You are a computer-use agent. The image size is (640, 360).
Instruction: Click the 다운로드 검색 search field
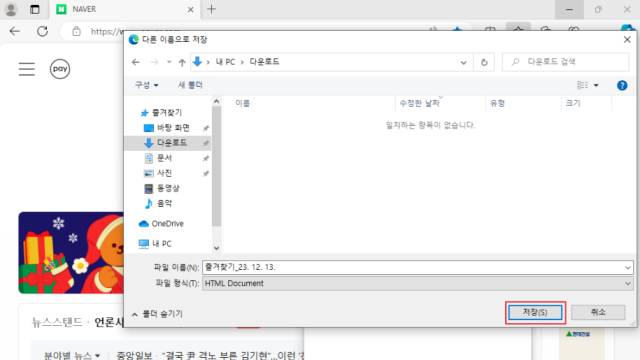click(565, 62)
